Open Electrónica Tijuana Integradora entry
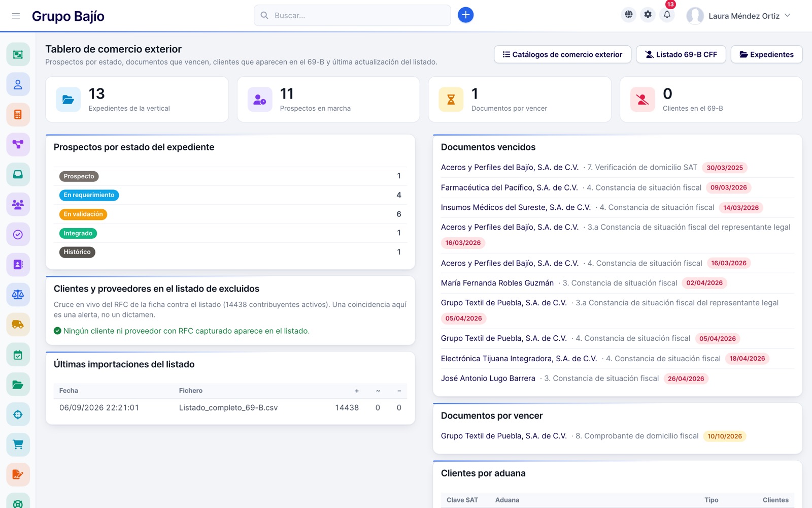The height and width of the screenshot is (508, 812). point(617,359)
